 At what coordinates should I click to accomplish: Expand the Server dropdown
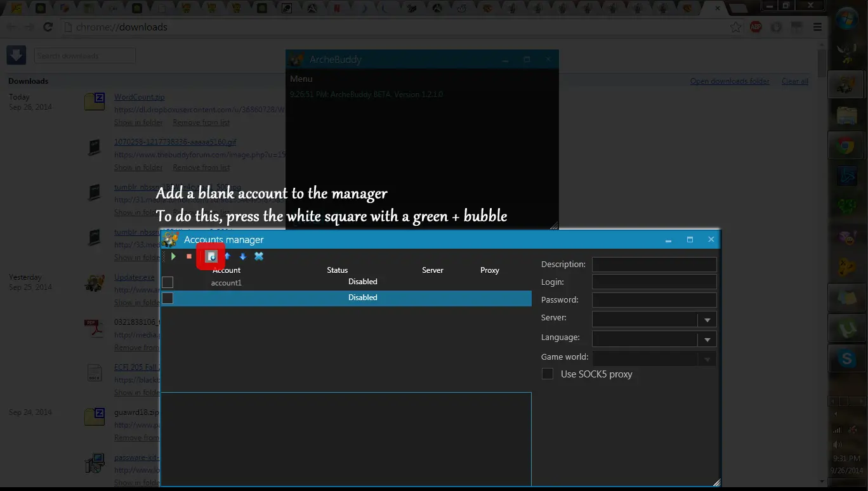click(707, 320)
